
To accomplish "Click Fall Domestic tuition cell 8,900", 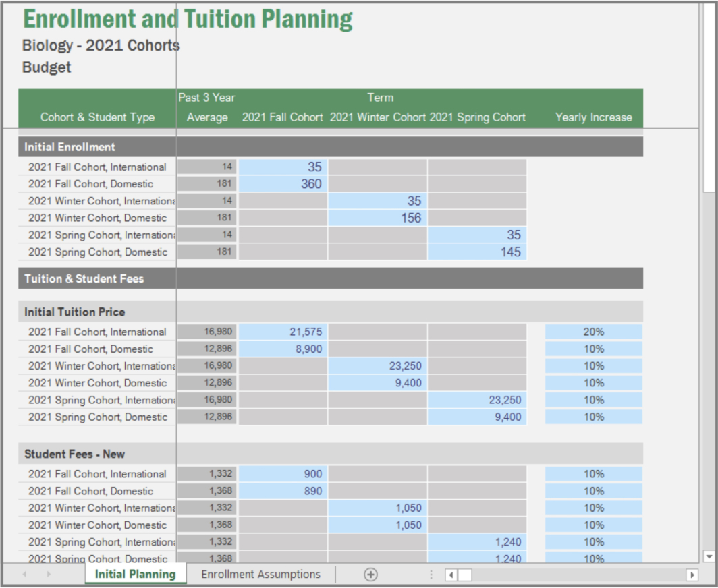I will (x=283, y=349).
